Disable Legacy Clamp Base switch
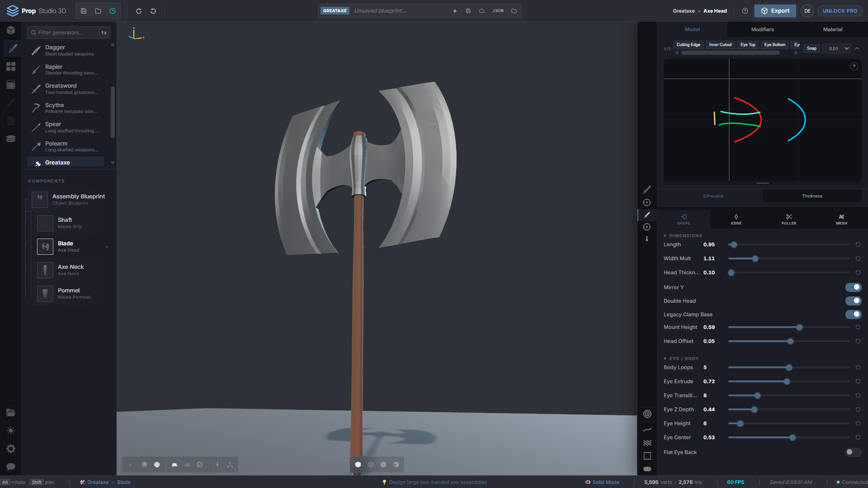The width and height of the screenshot is (868, 488). 853,314
